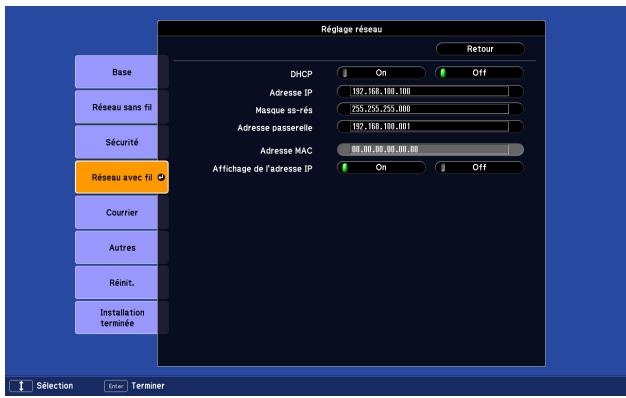626x398 pixels.
Task: Click the Réglage réseau title
Action: click(351, 29)
